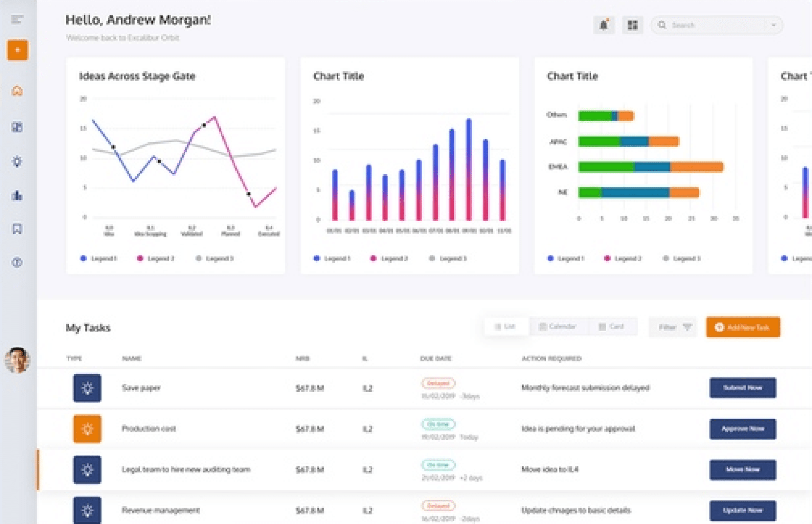Switch to the Card view tab
Screen dimensions: 812x524
[611, 327]
